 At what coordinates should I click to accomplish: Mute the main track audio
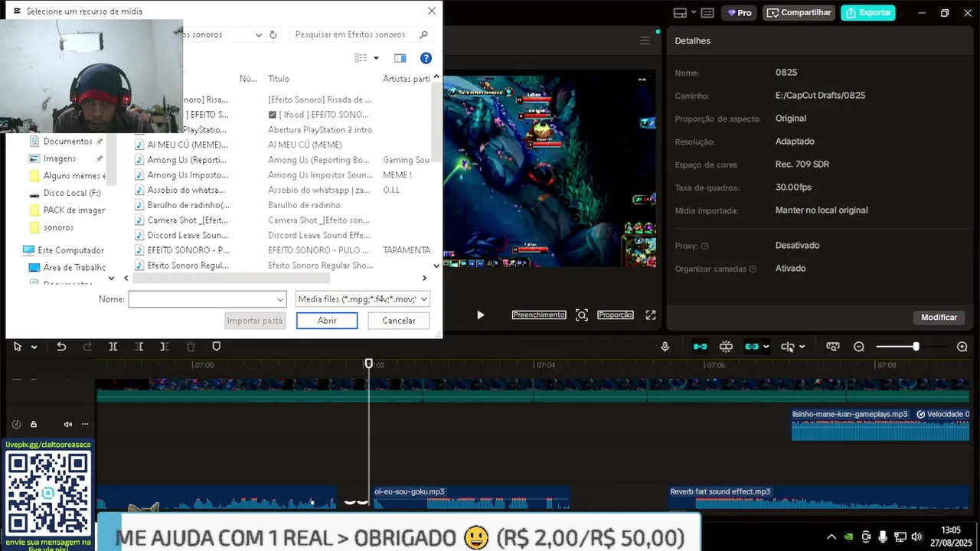[67, 424]
